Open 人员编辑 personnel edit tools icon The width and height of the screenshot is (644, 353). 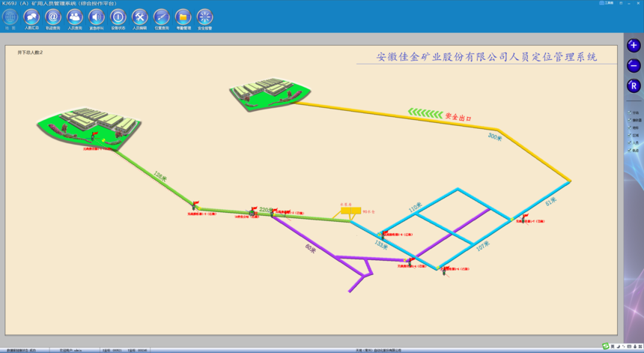pyautogui.click(x=139, y=18)
